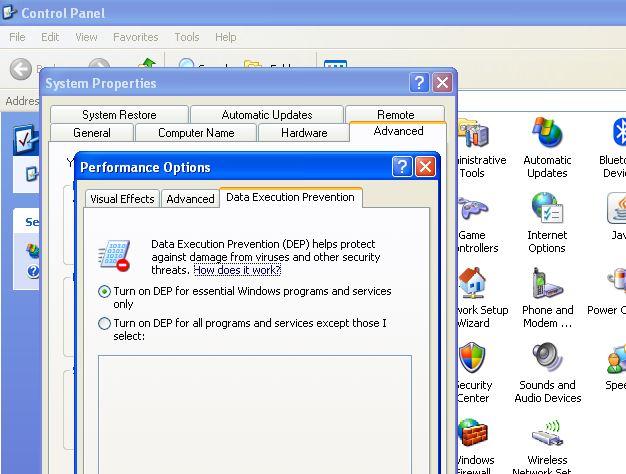Switch to Computer Name tab

196,133
